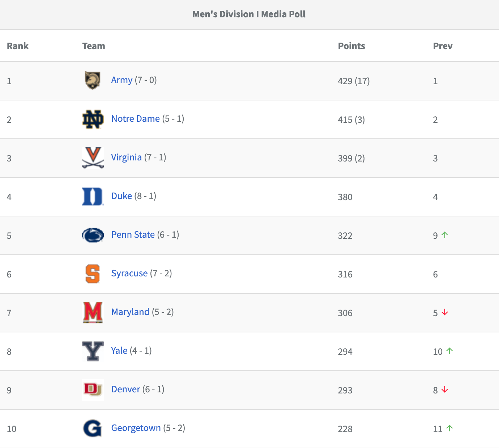Click the Duke blue D logo
This screenshot has height=448, width=499.
[93, 197]
